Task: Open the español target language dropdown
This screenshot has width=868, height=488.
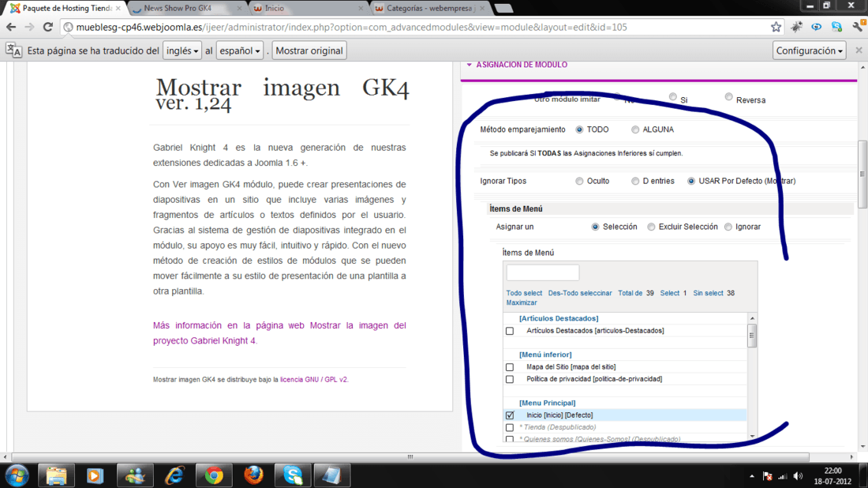Action: point(240,51)
